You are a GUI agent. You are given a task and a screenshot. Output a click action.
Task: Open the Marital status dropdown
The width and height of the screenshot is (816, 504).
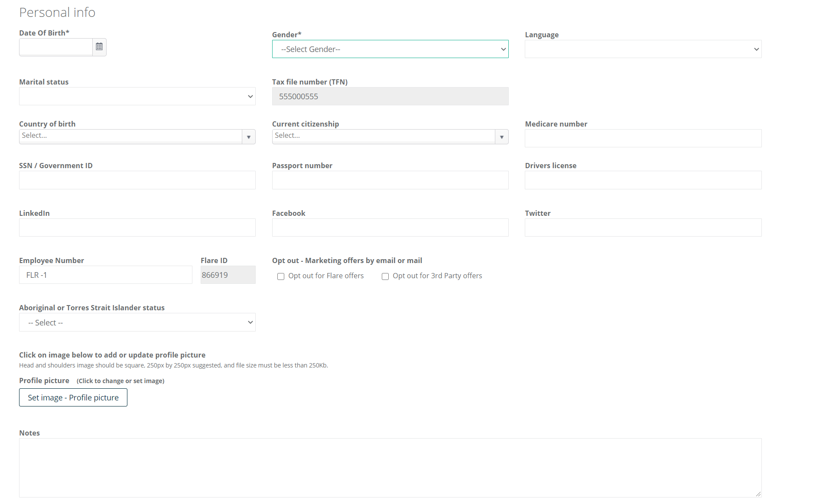pos(137,96)
